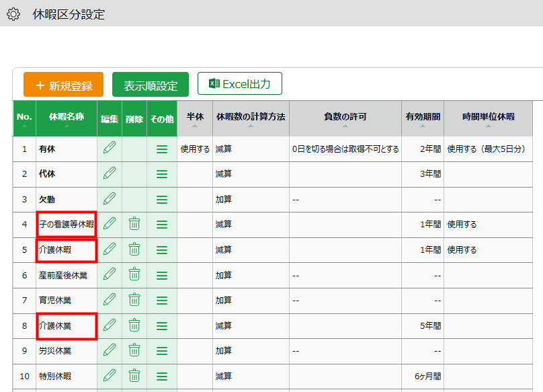The width and height of the screenshot is (543, 392).
Task: Click the trash icon for 子の看護等休暇
Action: click(134, 224)
